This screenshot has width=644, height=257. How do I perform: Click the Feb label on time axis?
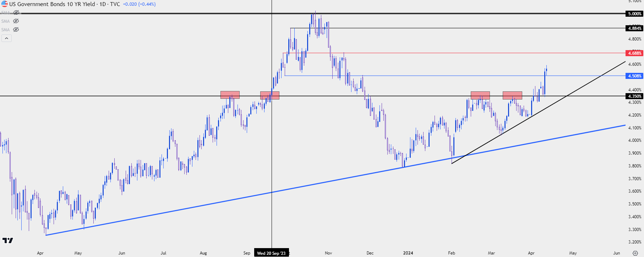coord(452,253)
